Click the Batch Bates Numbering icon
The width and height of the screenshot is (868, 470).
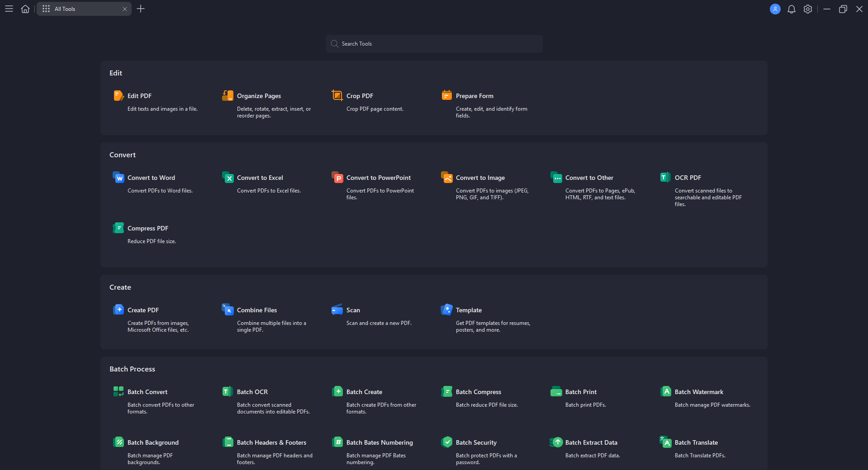pyautogui.click(x=337, y=442)
